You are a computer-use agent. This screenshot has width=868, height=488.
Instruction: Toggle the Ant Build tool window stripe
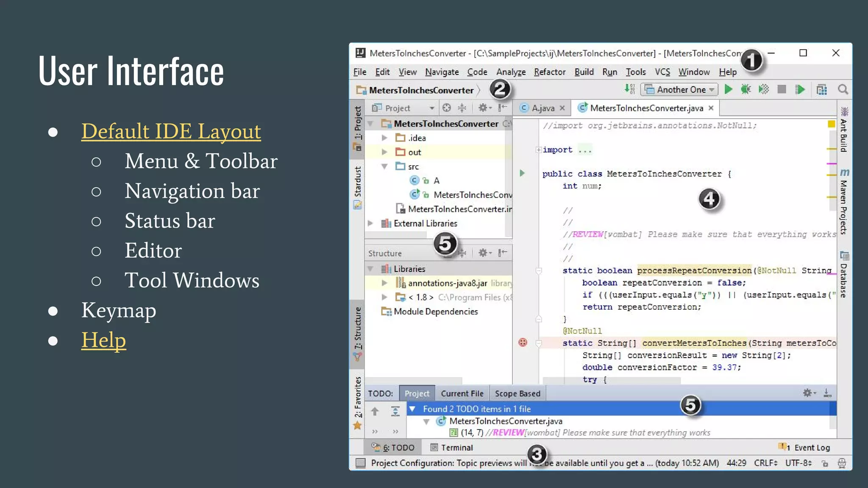[x=844, y=129]
